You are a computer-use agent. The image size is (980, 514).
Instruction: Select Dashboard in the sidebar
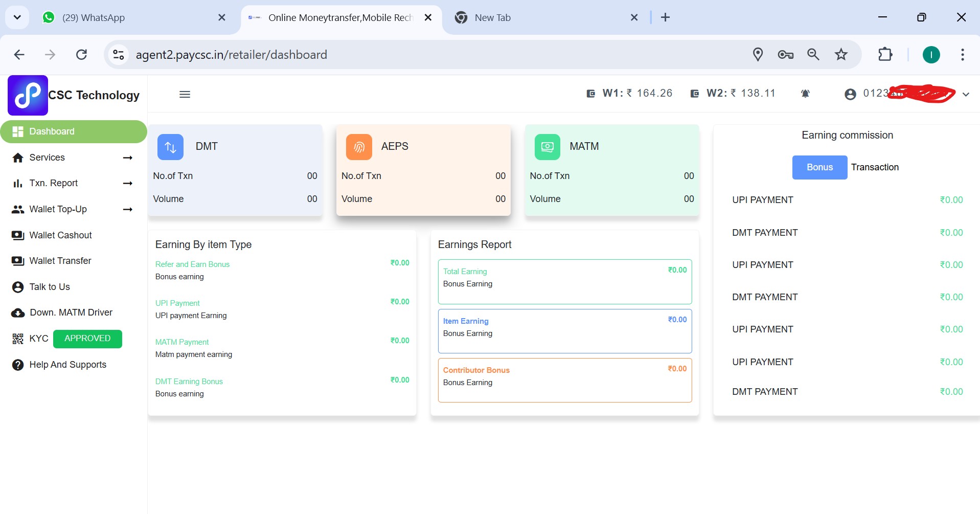coord(74,131)
